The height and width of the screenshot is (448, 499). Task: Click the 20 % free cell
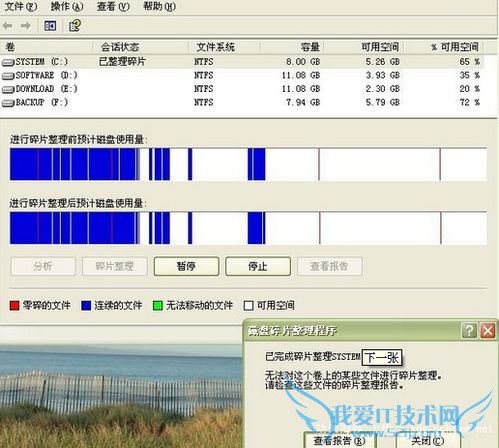(470, 89)
